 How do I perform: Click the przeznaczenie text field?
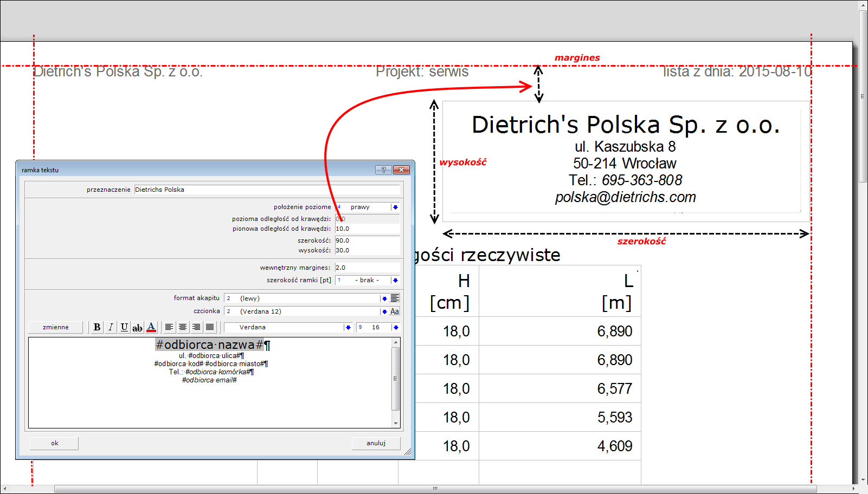click(x=267, y=190)
